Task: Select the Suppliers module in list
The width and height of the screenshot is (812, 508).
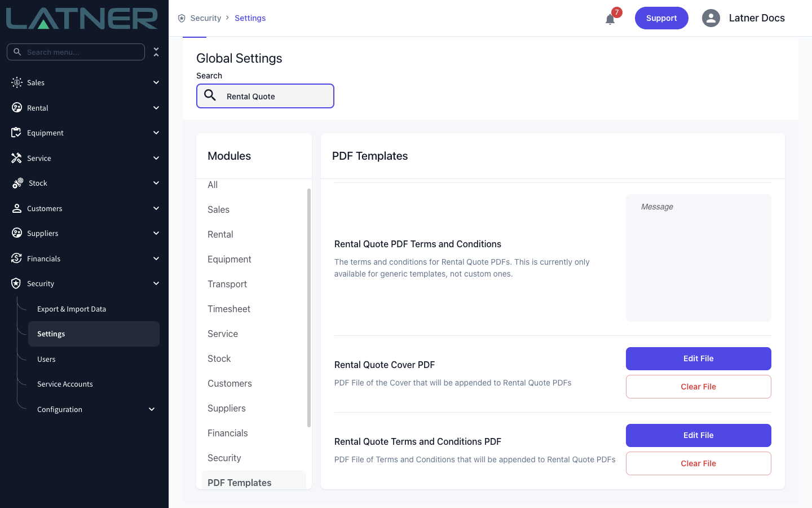Action: 227,408
